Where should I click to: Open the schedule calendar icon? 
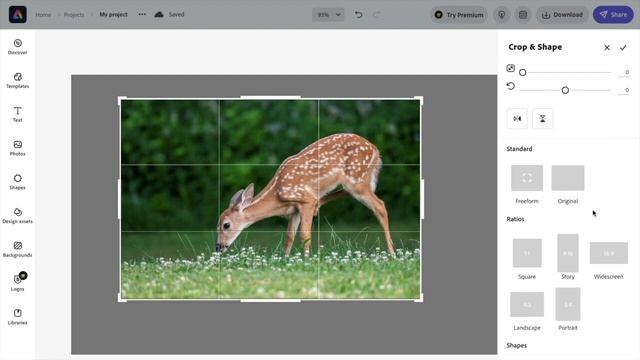[x=523, y=15]
